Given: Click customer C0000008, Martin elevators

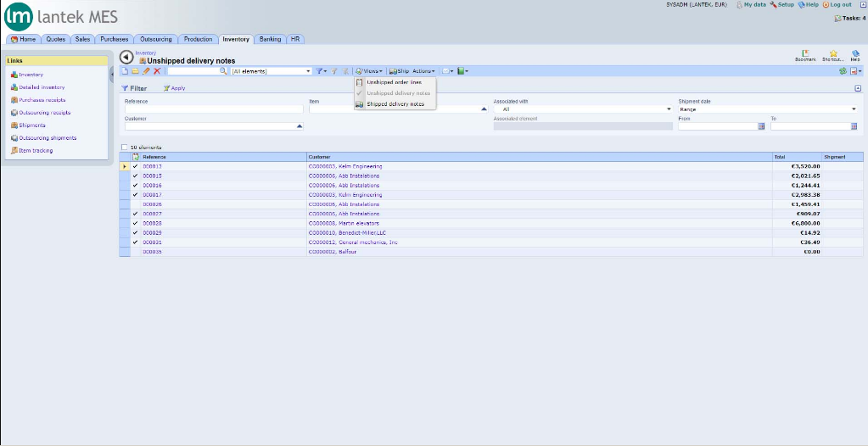Looking at the screenshot, I should point(344,224).
